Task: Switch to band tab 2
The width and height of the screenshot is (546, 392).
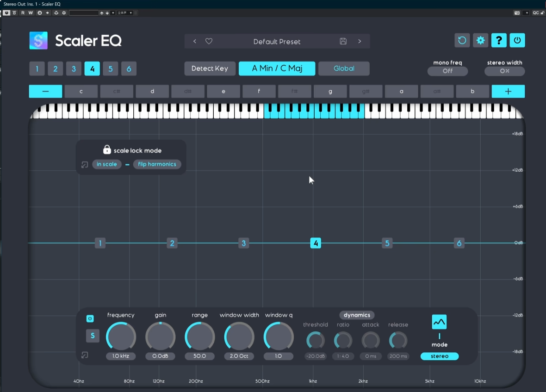Action: (x=56, y=68)
